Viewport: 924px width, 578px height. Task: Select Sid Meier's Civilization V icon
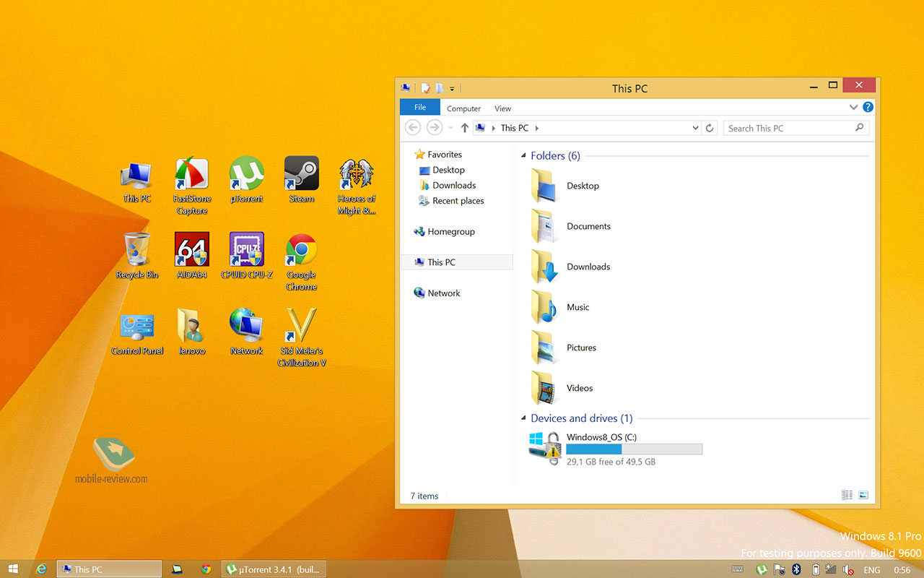click(x=301, y=327)
